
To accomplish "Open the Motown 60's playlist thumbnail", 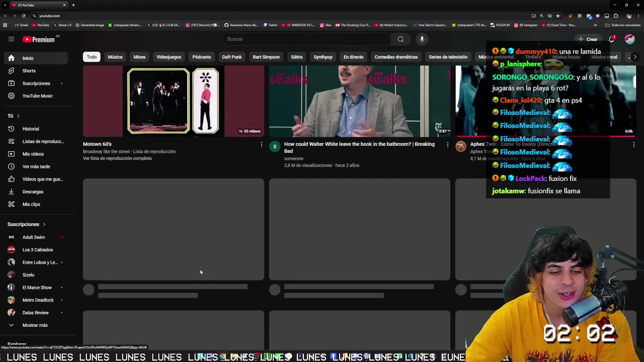I will [174, 101].
